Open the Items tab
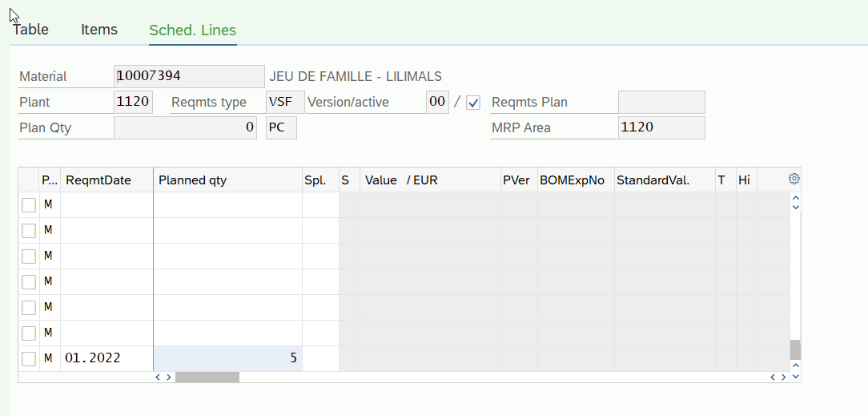 (99, 30)
